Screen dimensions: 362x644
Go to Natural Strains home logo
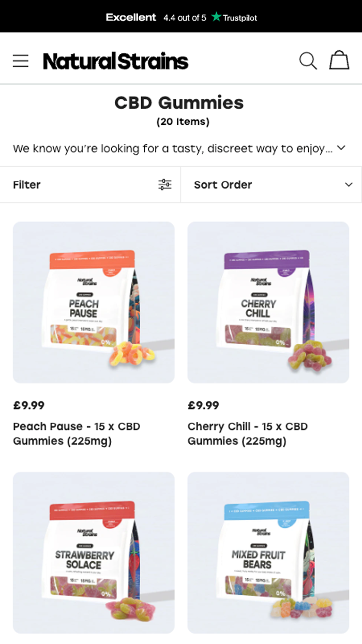tap(115, 61)
